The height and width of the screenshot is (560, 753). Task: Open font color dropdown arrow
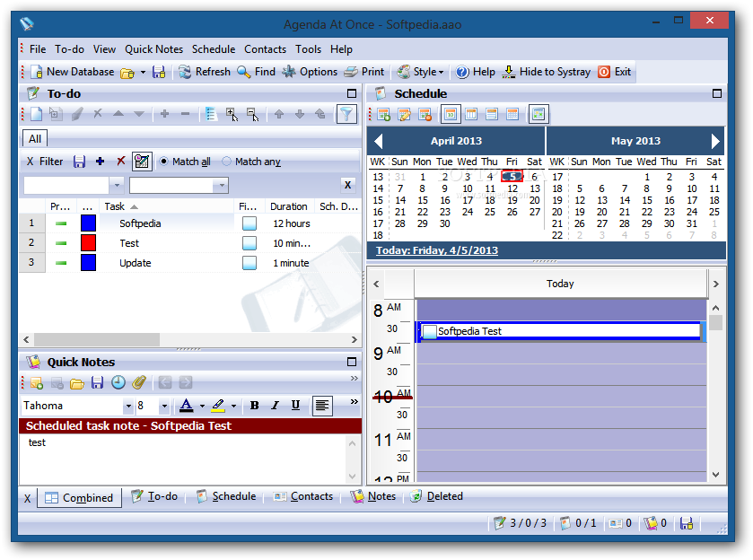202,407
